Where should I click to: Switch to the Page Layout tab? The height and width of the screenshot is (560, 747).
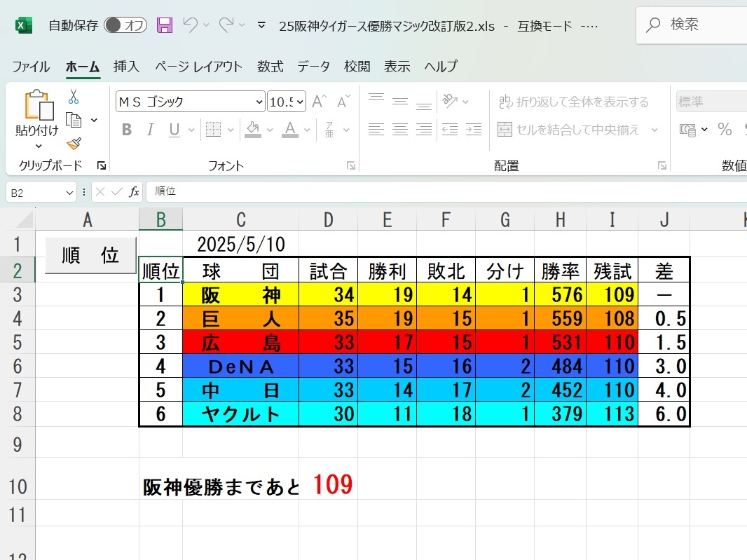pos(198,67)
